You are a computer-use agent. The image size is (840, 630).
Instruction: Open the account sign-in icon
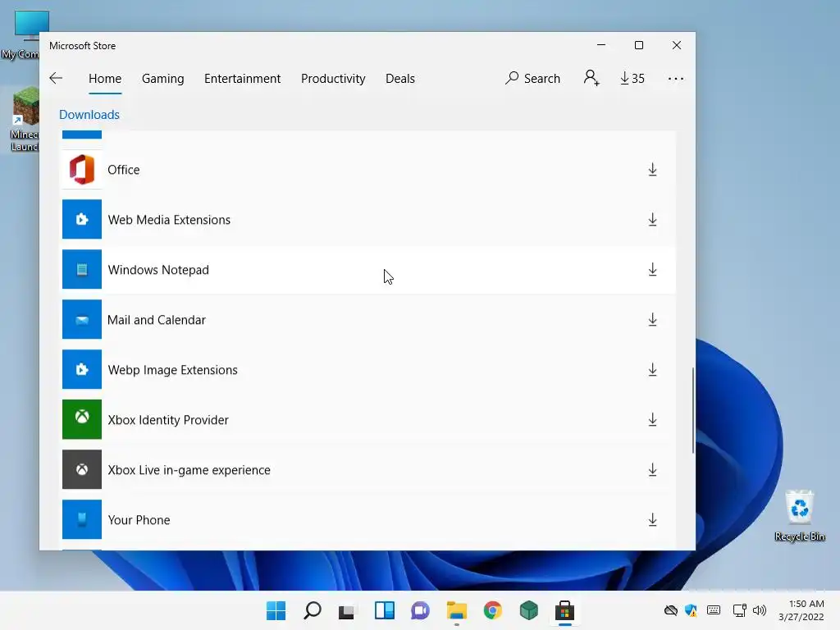point(591,78)
